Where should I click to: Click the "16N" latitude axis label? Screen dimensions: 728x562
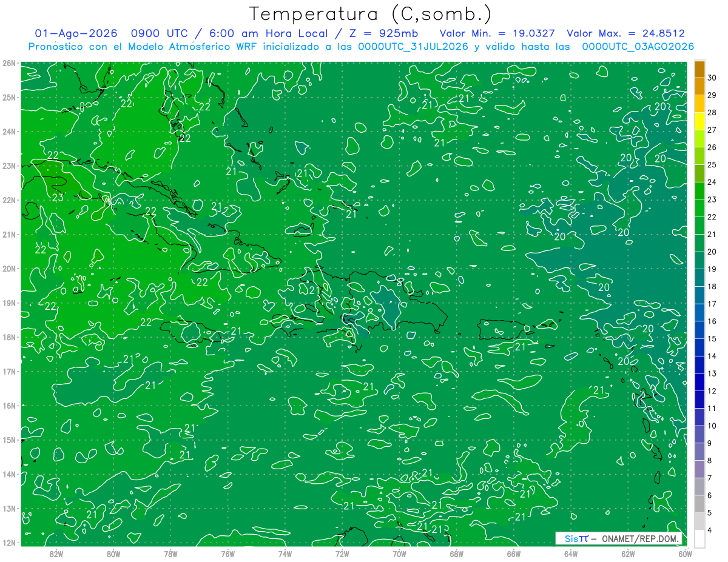(x=9, y=406)
